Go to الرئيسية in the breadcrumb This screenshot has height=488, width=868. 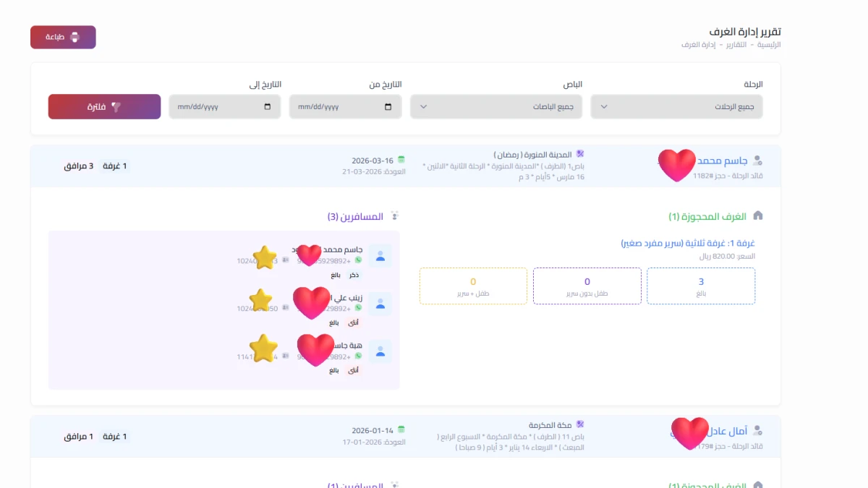[769, 45]
